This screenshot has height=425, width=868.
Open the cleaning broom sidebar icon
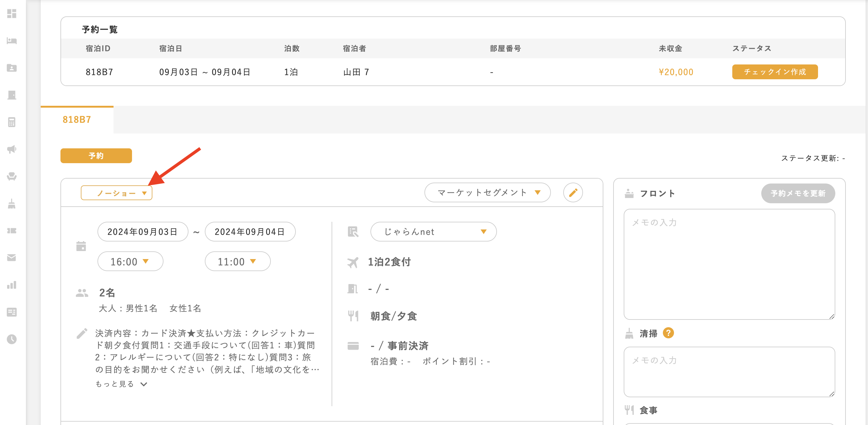tap(12, 204)
